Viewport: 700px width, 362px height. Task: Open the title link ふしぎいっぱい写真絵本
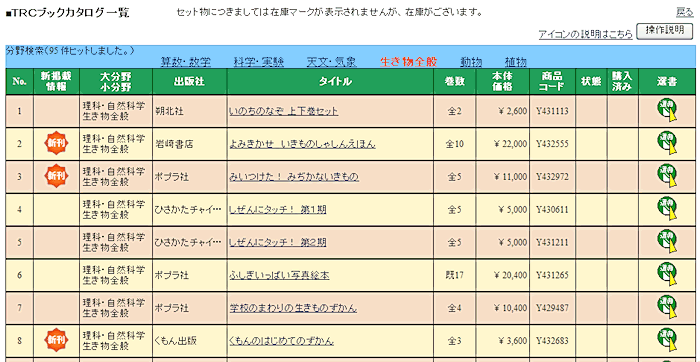point(279,275)
